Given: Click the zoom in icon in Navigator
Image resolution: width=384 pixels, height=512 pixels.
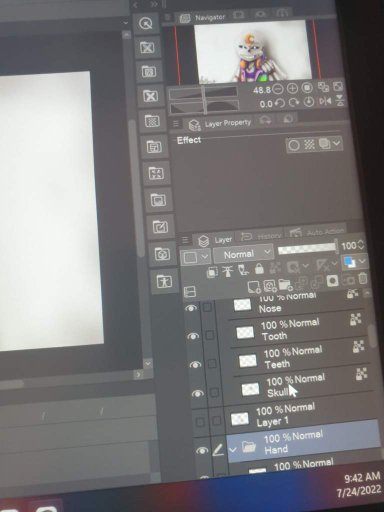Looking at the screenshot, I should click(292, 89).
